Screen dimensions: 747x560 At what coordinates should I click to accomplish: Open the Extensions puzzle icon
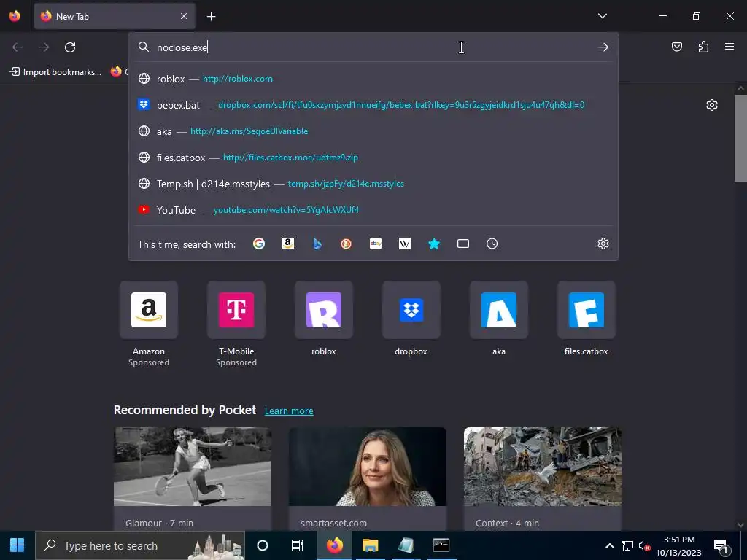(703, 47)
